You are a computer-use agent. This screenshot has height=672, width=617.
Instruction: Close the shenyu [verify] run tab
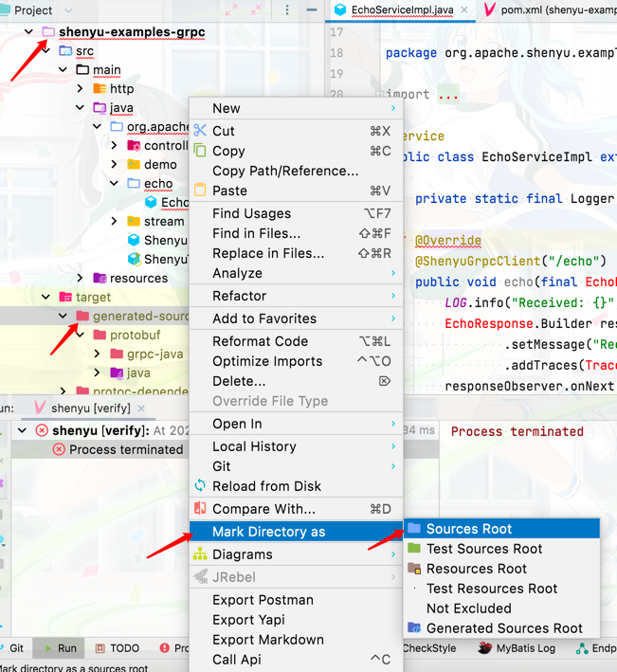pos(142,409)
